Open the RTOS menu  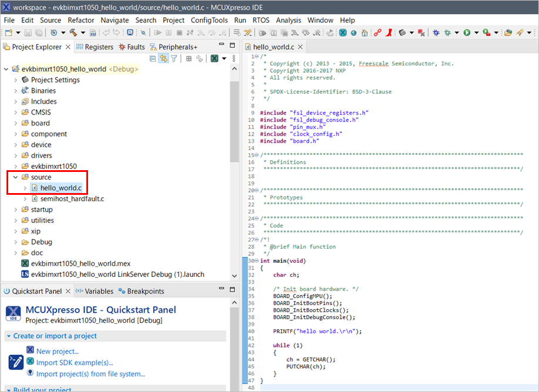pos(261,21)
